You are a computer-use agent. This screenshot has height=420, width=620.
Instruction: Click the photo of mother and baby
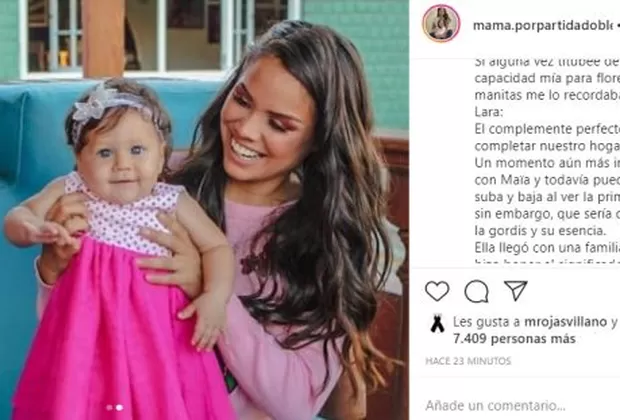(204, 210)
